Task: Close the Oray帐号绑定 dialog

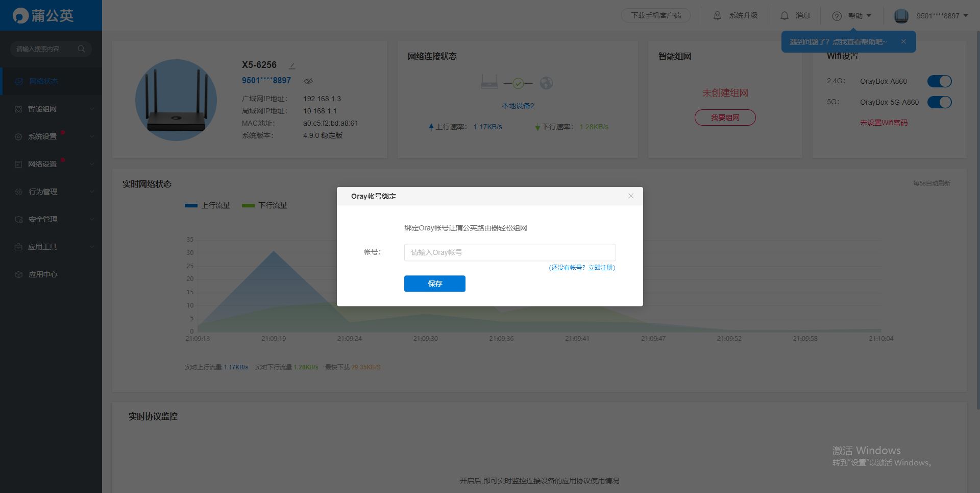Action: [630, 196]
